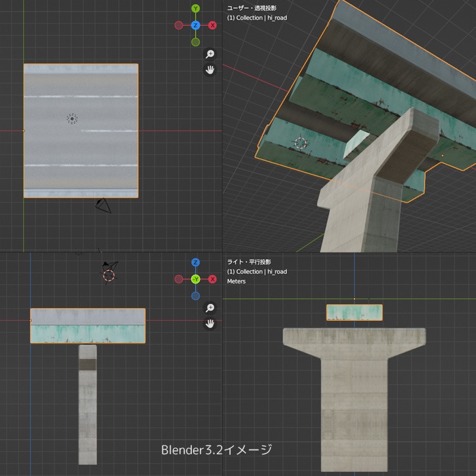Viewport: 476px width, 476px height.
Task: Click zoom magnifier icon in top-left viewport
Action: [x=209, y=54]
